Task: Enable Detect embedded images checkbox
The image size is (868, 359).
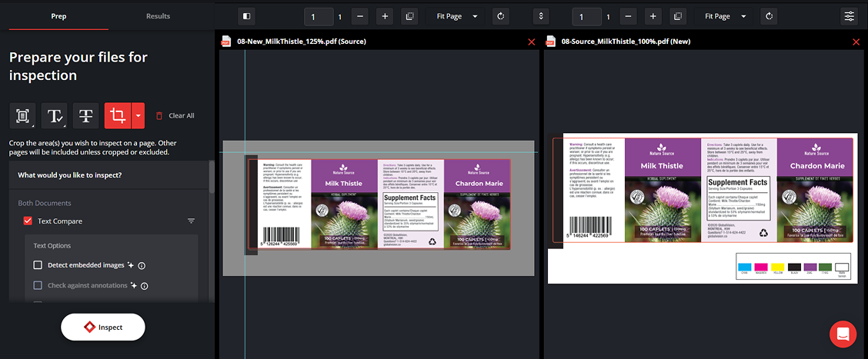Action: (x=38, y=265)
